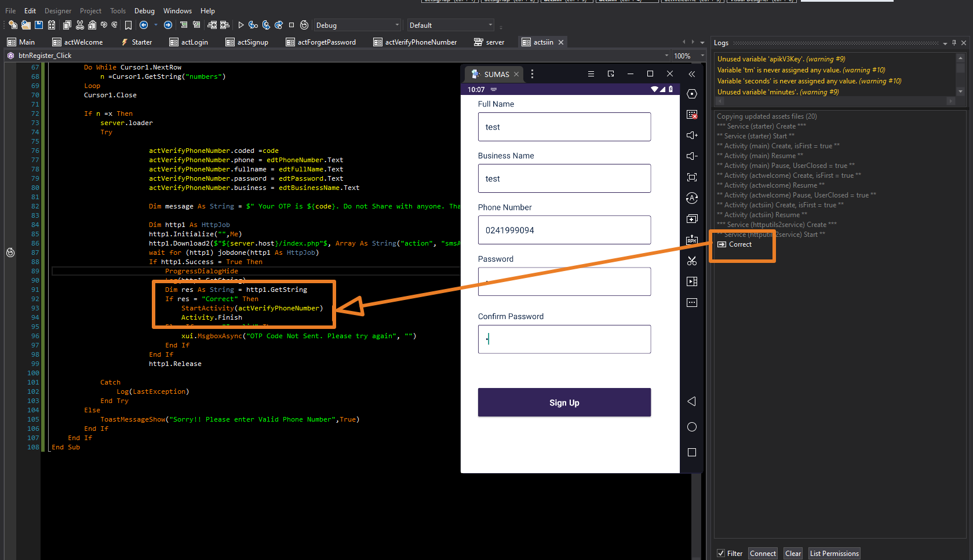The image size is (973, 560).
Task: Expand the 100% zoom level dropdown
Action: (702, 56)
